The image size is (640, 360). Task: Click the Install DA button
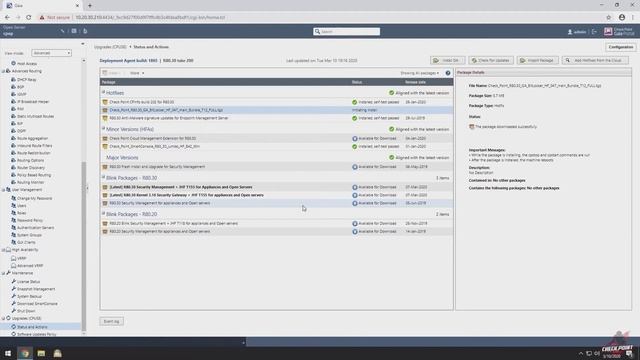(x=447, y=60)
